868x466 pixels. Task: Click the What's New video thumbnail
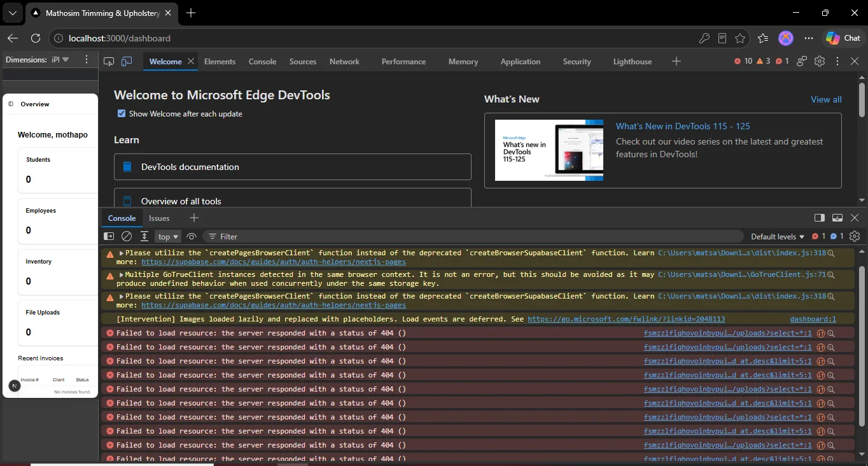click(549, 150)
